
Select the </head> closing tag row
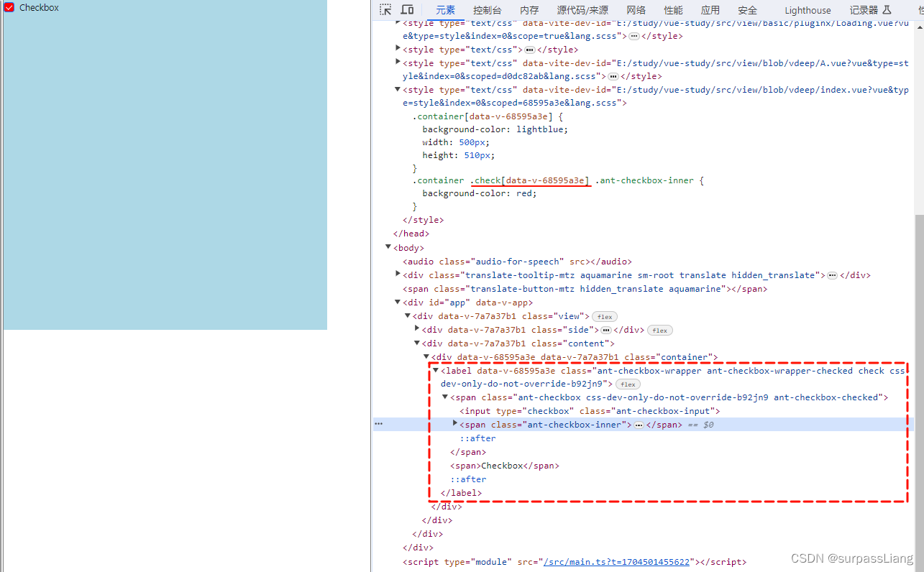pyautogui.click(x=411, y=234)
